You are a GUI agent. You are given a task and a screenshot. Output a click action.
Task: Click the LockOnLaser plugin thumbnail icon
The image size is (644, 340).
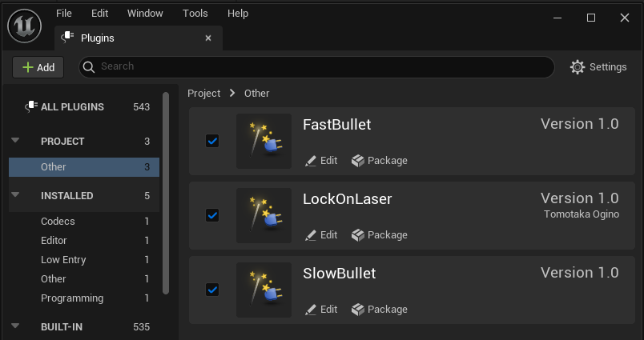pyautogui.click(x=264, y=216)
